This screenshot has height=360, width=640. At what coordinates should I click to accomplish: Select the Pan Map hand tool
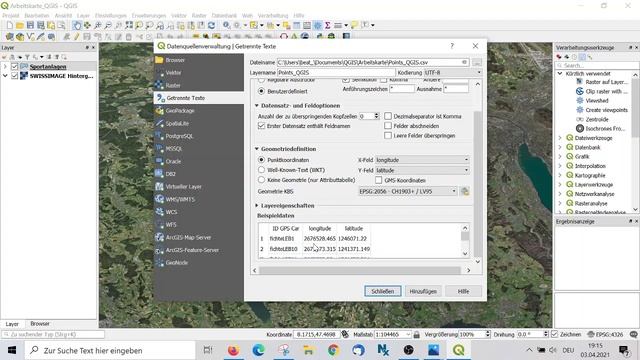[x=77, y=25]
